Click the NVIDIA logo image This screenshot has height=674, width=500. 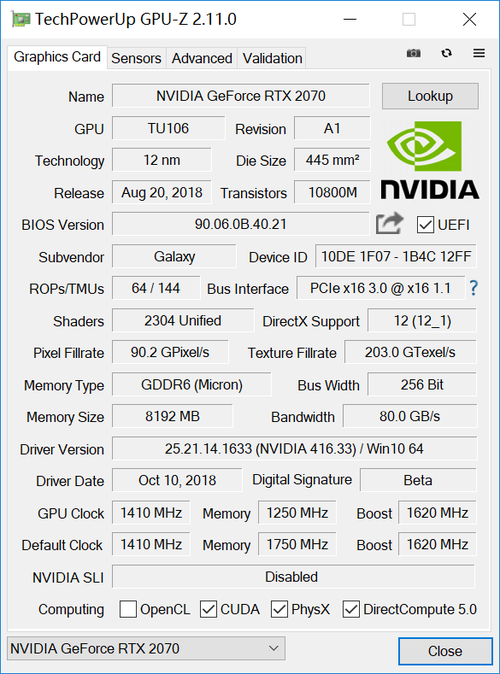click(x=430, y=160)
